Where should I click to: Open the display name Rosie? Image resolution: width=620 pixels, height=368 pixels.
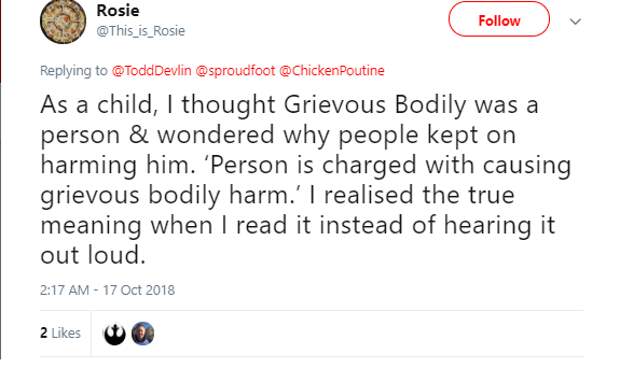click(118, 10)
